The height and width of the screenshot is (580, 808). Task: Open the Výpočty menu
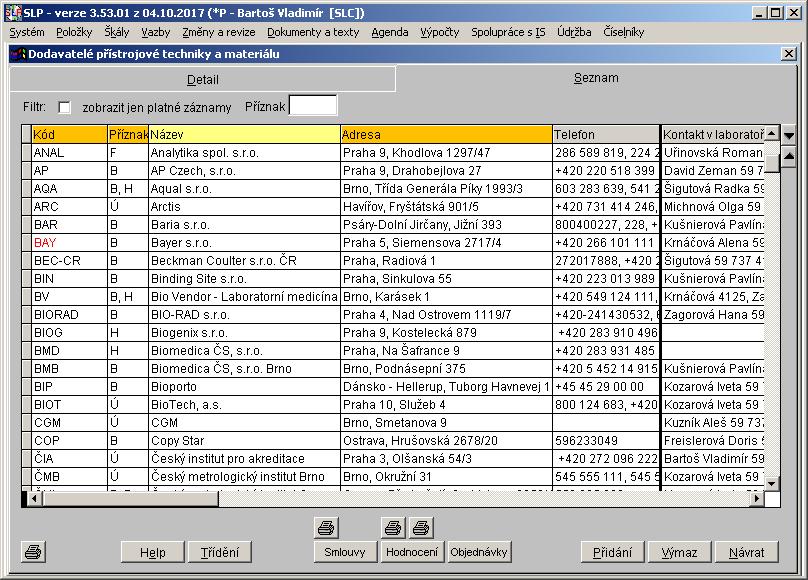[x=440, y=32]
